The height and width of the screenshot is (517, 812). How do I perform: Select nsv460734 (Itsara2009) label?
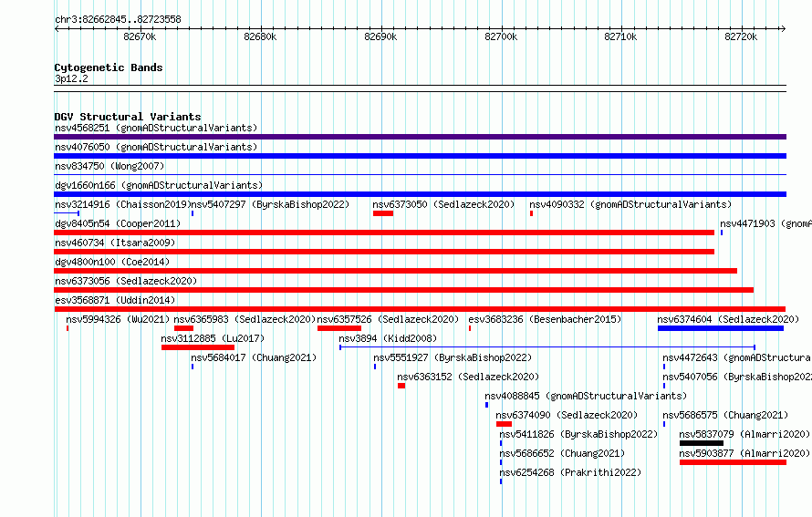pyautogui.click(x=115, y=243)
